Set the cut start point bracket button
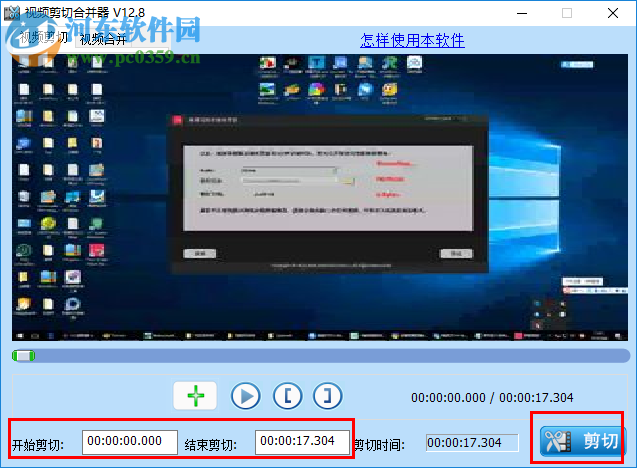Image resolution: width=637 pixels, height=468 pixels. 288,396
